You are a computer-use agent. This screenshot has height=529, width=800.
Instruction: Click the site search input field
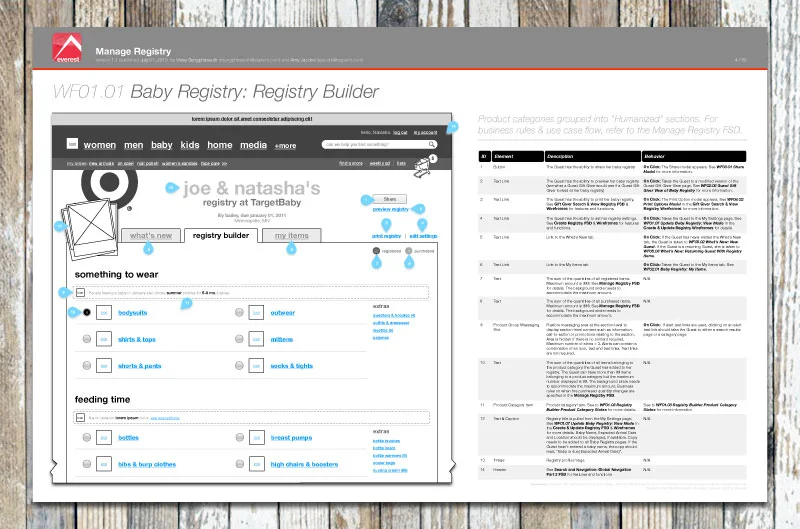(x=380, y=144)
